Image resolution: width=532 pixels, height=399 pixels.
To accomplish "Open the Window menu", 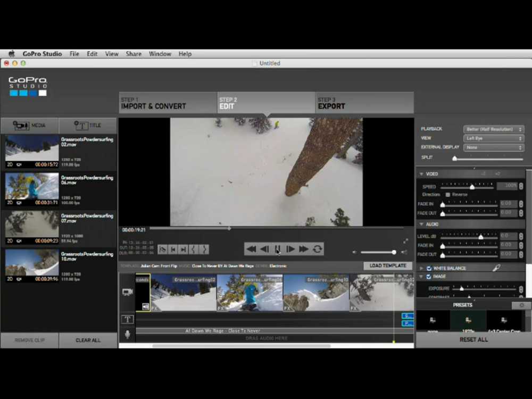I will click(160, 54).
